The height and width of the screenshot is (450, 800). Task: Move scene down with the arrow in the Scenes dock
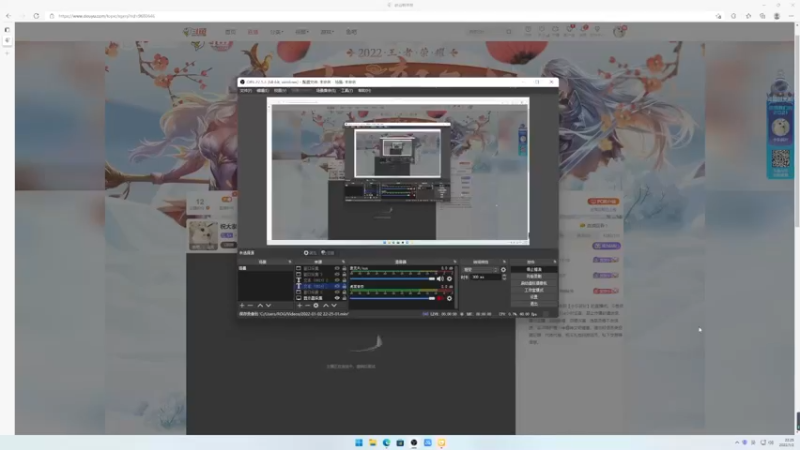268,306
